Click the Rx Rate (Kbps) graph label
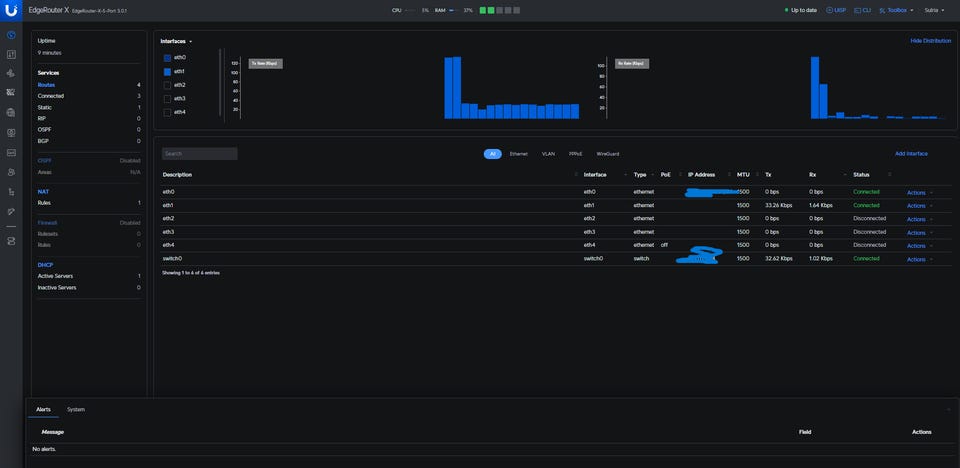Viewport: 960px width, 468px height. [632, 63]
